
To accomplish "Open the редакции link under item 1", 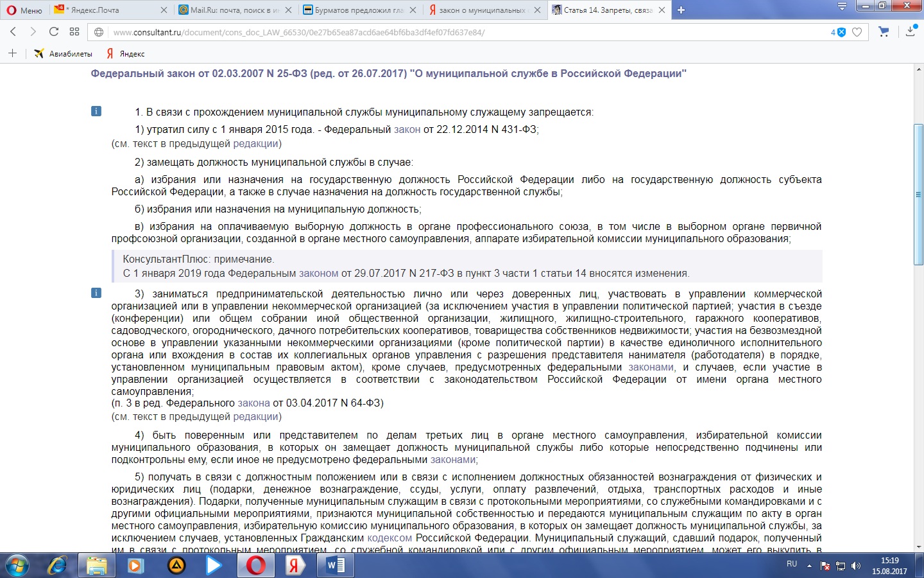I will pos(255,144).
